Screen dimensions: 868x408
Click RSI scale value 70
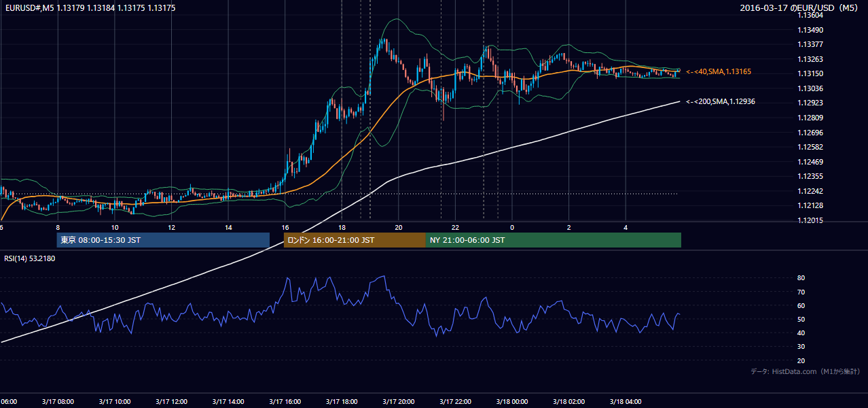[x=801, y=292]
